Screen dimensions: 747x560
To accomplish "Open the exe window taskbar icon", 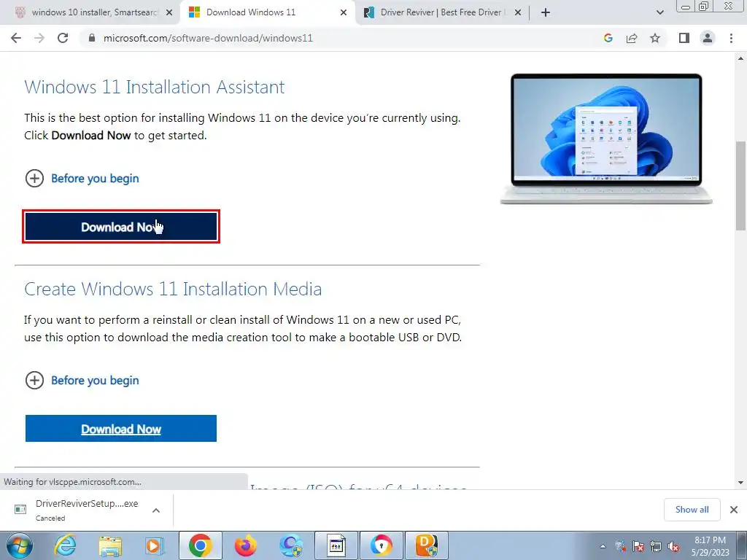I will point(336,545).
